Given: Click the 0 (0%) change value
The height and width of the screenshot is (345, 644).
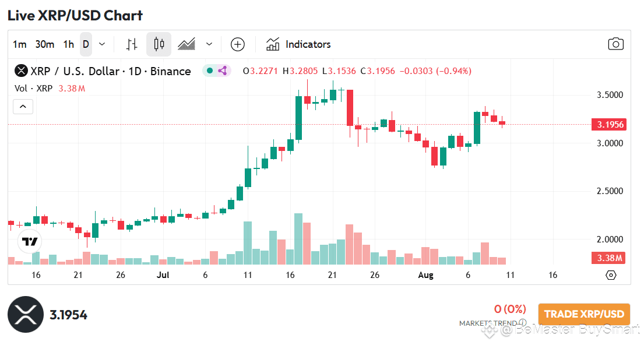Looking at the screenshot, I should tap(510, 309).
